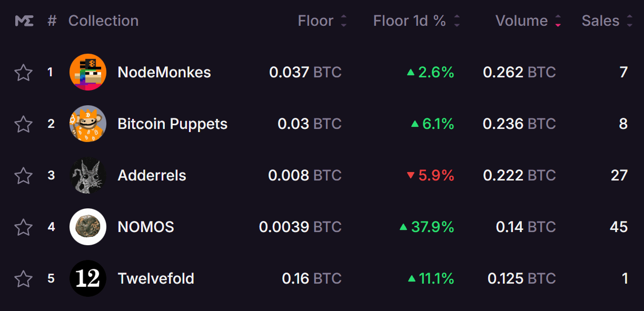This screenshot has width=644, height=311.
Task: Click the Magic Eden logo icon
Action: (24, 21)
